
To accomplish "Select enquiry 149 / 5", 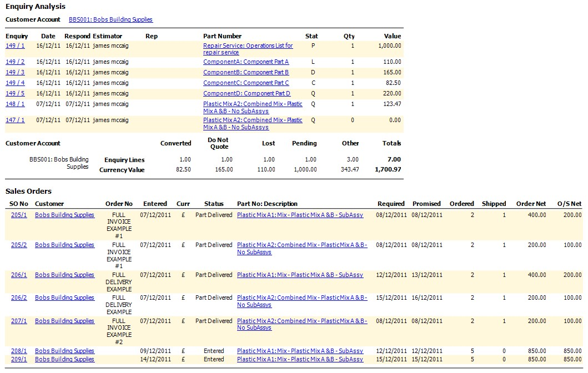I will click(15, 94).
